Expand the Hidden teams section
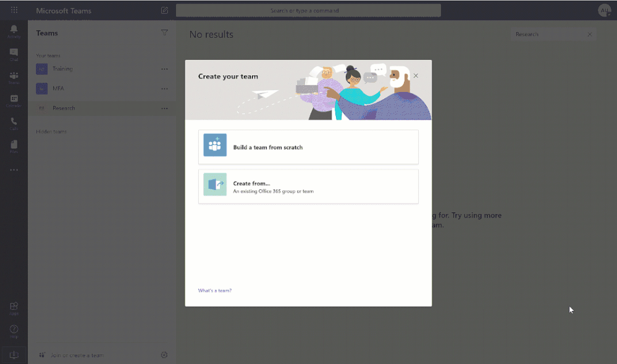Screen dimensions: 617x364 [x=51, y=131]
